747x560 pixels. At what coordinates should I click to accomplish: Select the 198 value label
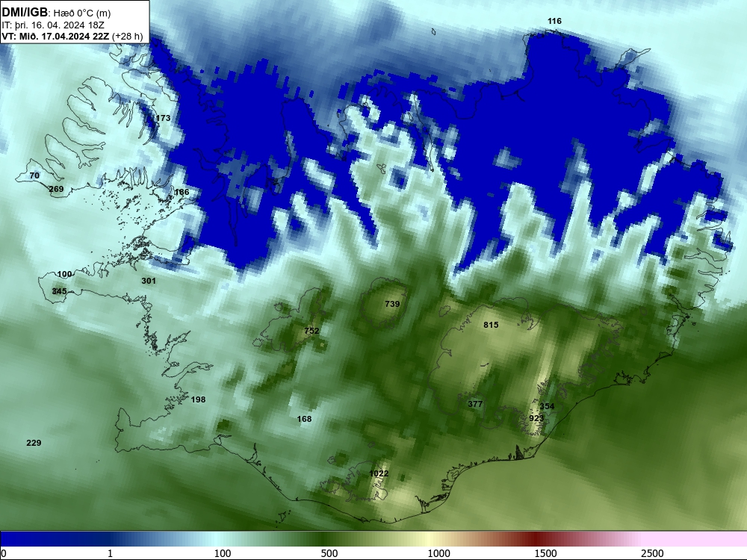(x=198, y=399)
